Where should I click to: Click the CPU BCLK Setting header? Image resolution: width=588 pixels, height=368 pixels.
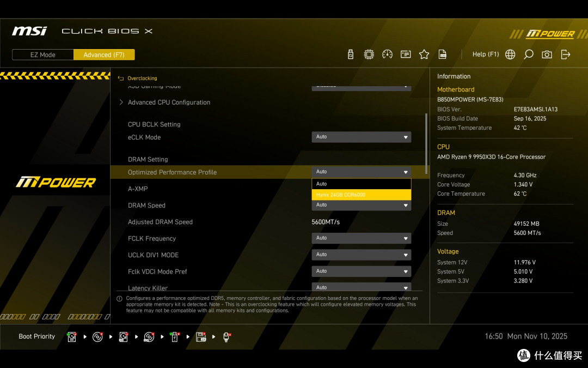(154, 124)
